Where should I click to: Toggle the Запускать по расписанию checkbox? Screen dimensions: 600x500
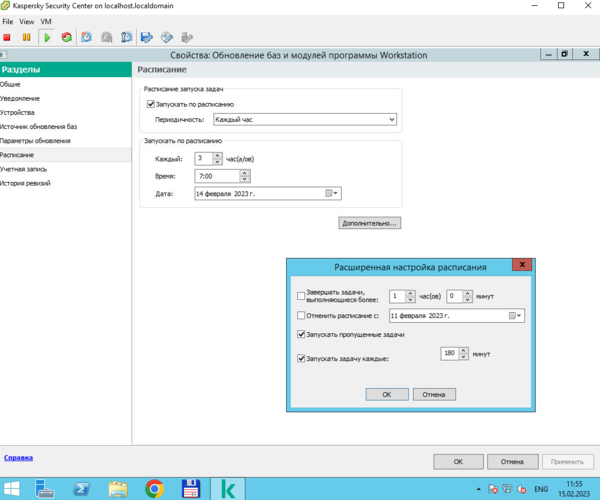click(151, 104)
